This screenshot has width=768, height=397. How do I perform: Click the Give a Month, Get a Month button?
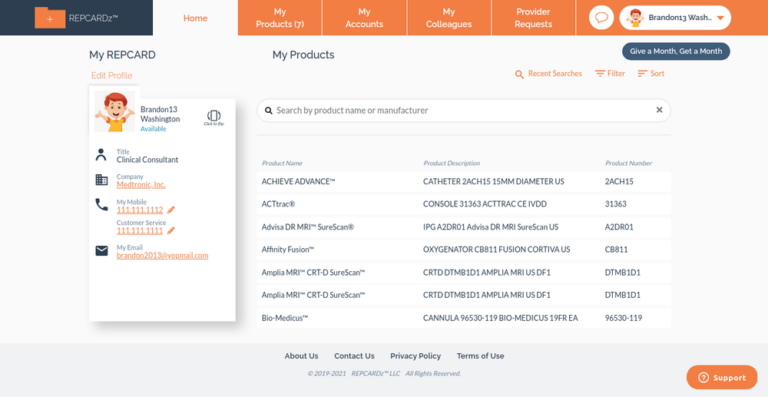pyautogui.click(x=676, y=51)
